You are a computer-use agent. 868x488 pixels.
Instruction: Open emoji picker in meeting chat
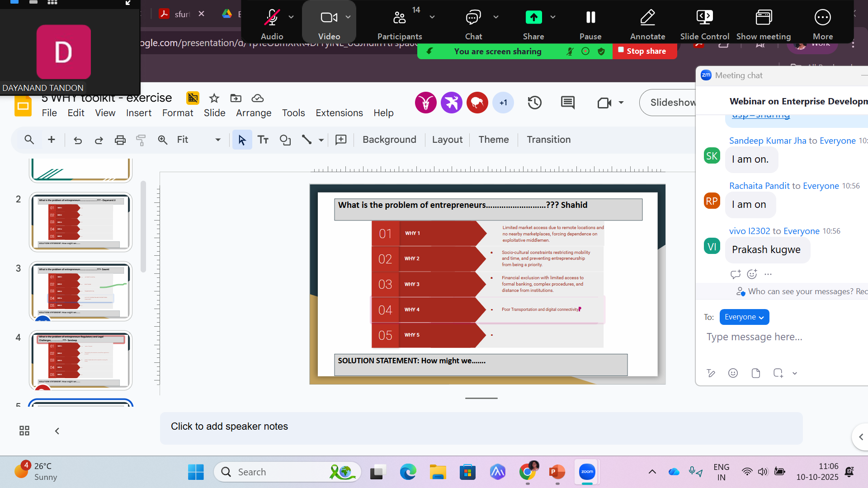pos(733,373)
